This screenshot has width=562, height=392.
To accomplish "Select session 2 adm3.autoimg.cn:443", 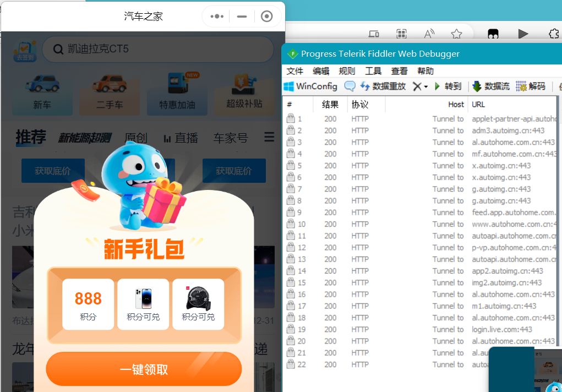I will pos(420,130).
